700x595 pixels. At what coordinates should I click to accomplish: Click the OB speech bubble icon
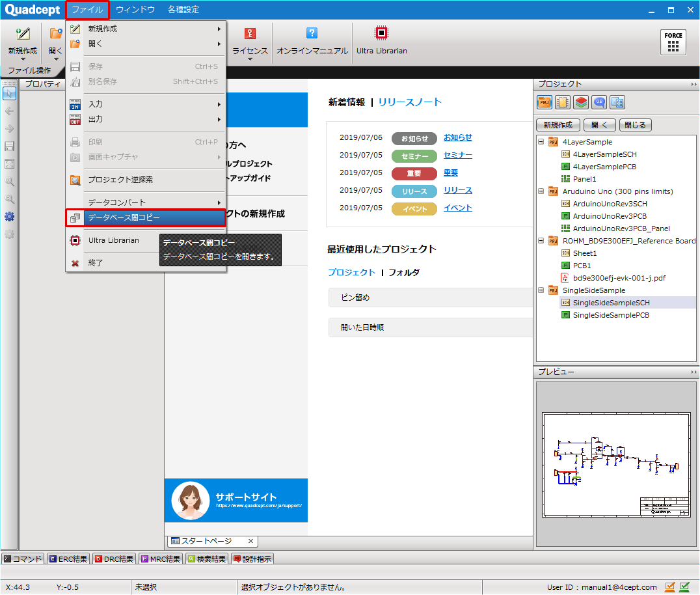point(599,102)
